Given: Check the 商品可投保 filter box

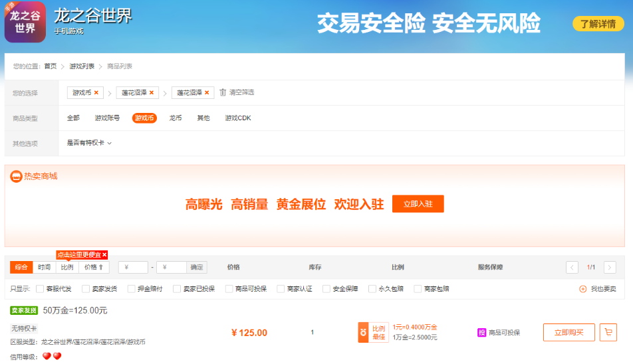Looking at the screenshot, I should click(x=229, y=289).
